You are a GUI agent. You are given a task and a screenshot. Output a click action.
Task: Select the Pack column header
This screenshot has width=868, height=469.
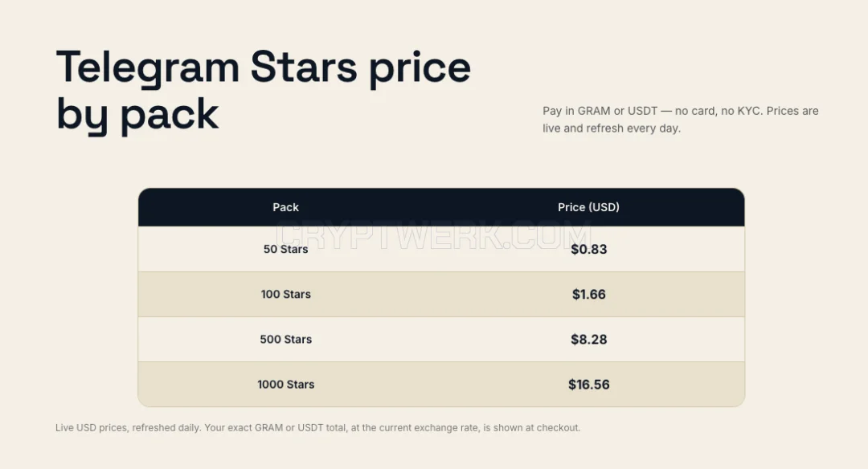pos(285,207)
